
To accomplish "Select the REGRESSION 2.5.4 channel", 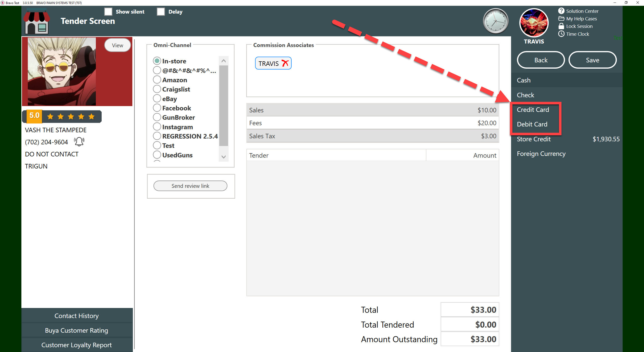I will point(157,136).
